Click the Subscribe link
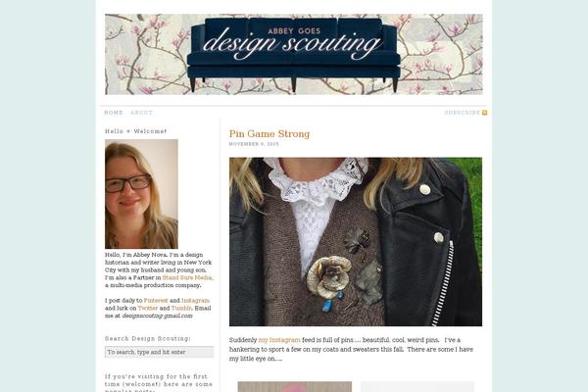The height and width of the screenshot is (392, 588). click(463, 113)
